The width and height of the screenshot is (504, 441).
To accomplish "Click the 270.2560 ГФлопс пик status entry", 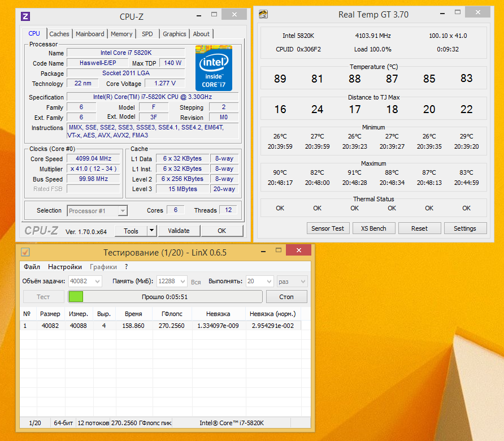I will coord(141,423).
